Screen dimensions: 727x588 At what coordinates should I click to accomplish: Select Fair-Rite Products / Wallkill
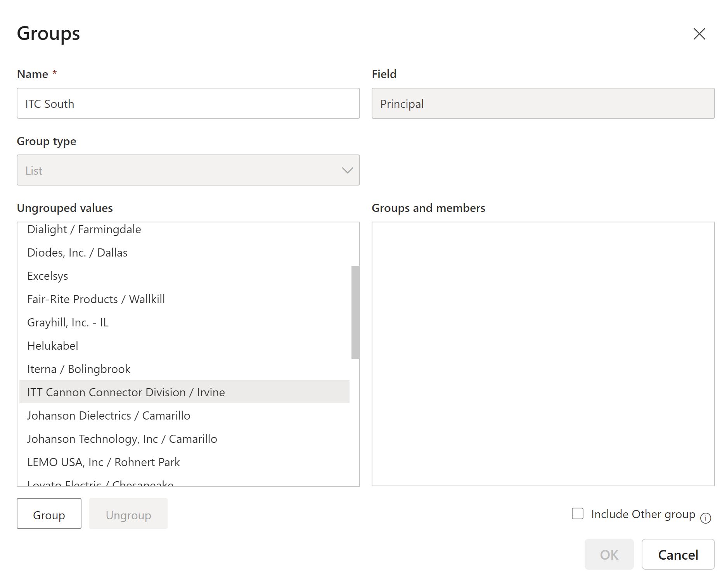tap(184, 299)
